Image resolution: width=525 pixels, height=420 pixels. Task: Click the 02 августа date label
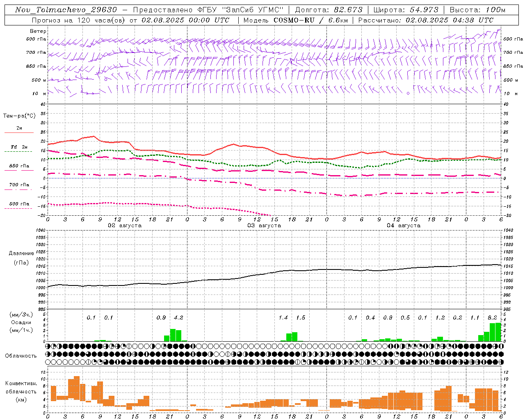click(x=125, y=226)
